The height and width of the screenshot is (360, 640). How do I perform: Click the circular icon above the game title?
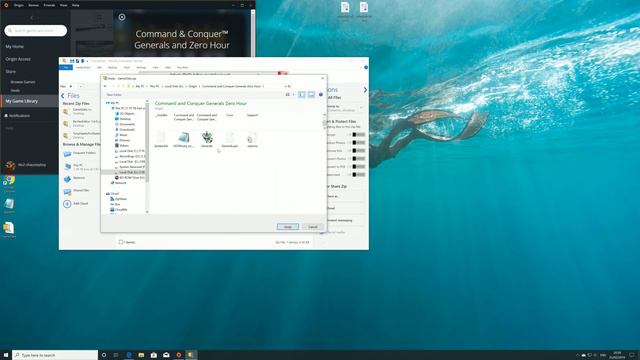[122, 17]
